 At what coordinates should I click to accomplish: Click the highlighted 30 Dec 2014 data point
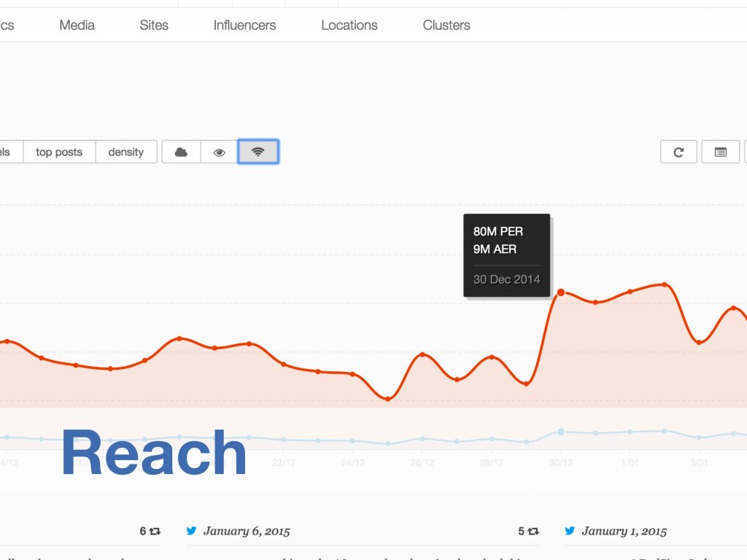click(x=560, y=292)
